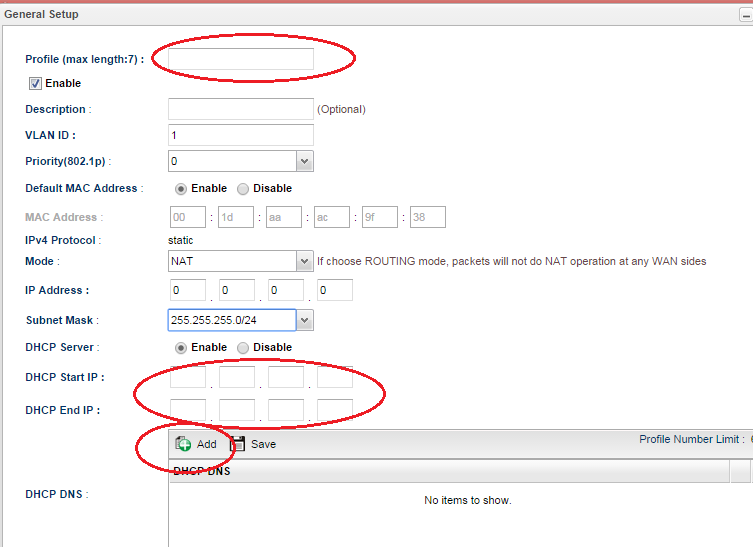Viewport: 753px width, 547px height.
Task: Click first octet of DHCP Start IP
Action: [x=187, y=378]
